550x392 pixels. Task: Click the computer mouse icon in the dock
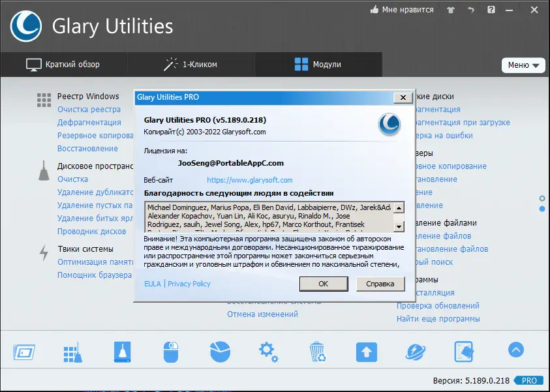point(171,352)
